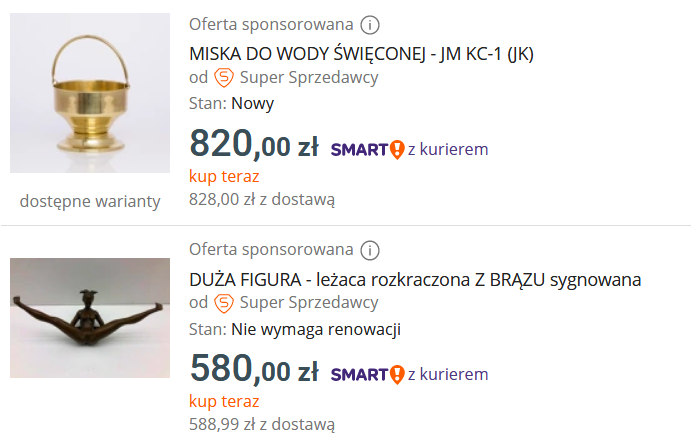The image size is (691, 445).
Task: Open the bronze figure product thumbnail
Action: (90, 318)
